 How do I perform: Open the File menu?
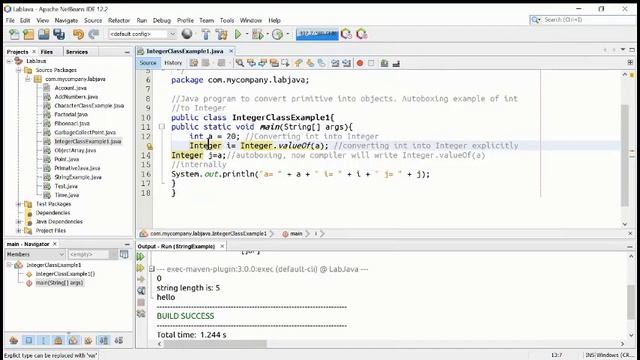tap(10, 20)
